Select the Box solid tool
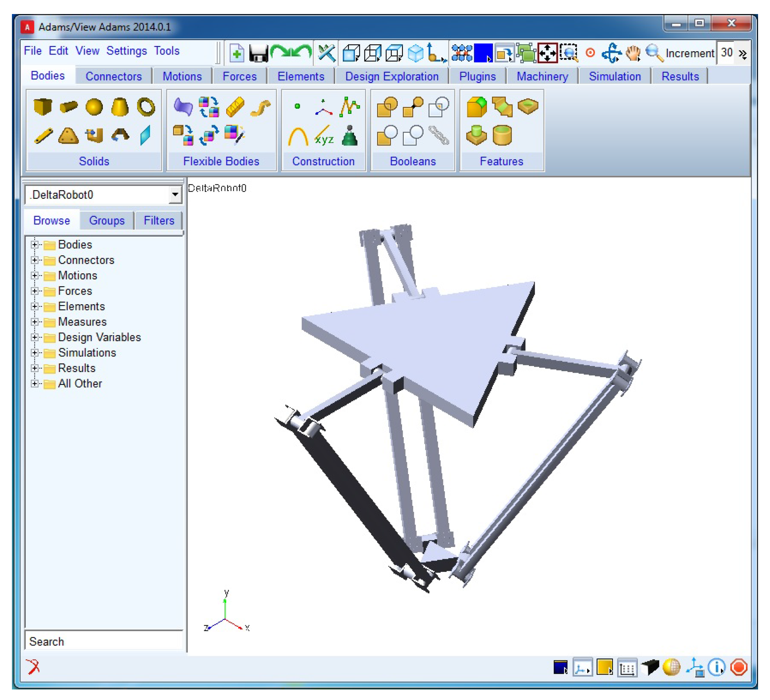Viewport: 770px width, 700px height. click(x=42, y=107)
